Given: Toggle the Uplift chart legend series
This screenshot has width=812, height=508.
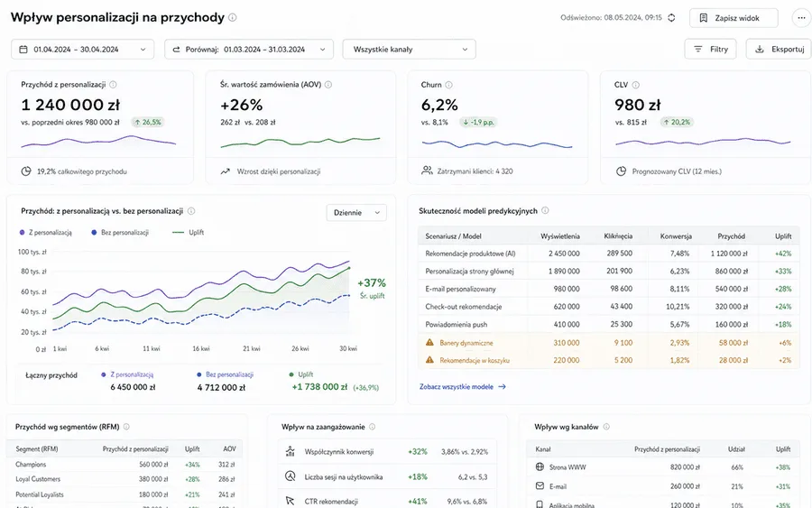Looking at the screenshot, I should click(188, 233).
